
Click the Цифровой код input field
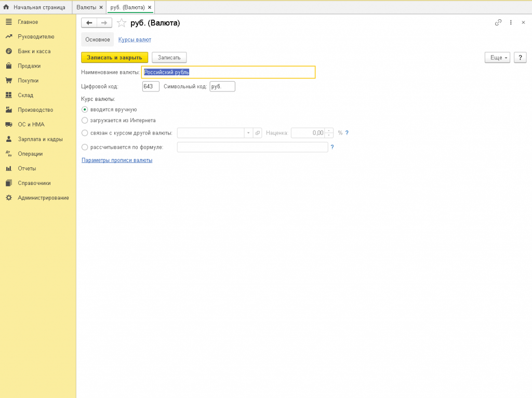coord(150,86)
